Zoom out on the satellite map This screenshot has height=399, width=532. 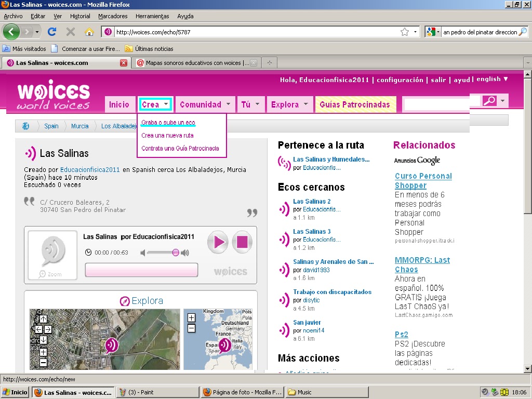[x=44, y=363]
